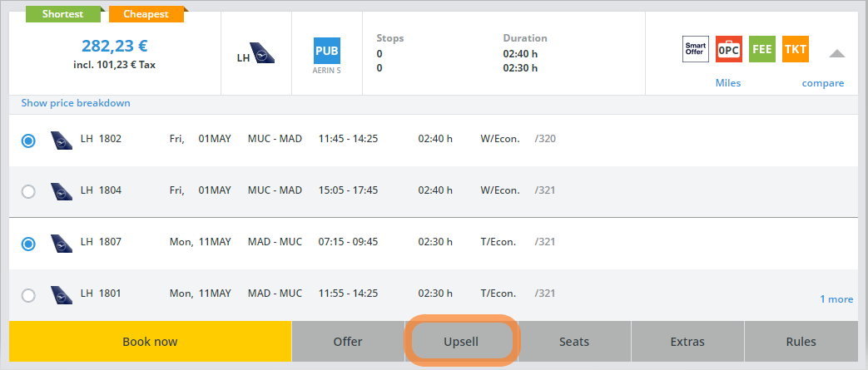The width and height of the screenshot is (868, 370).
Task: Click the Lufthansa tail icon for LH 1802
Action: (61, 140)
